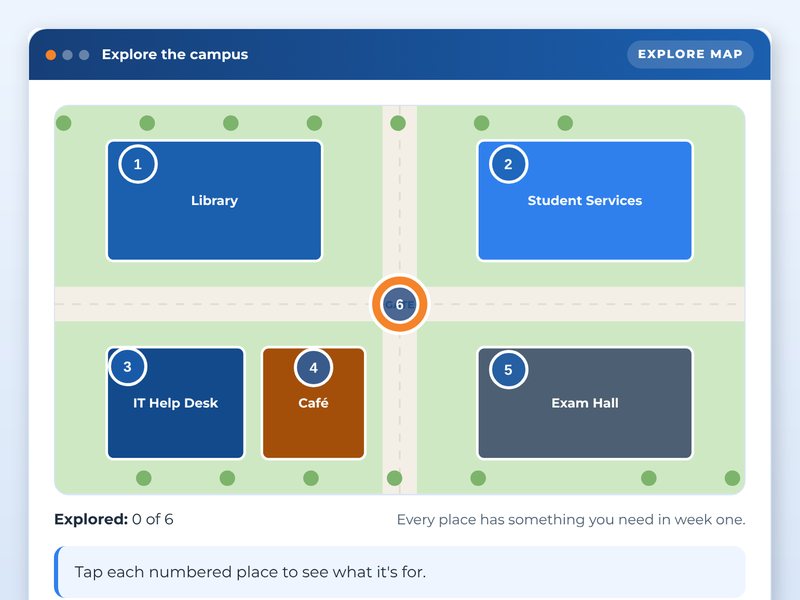Open the Student Services building block

(x=585, y=201)
